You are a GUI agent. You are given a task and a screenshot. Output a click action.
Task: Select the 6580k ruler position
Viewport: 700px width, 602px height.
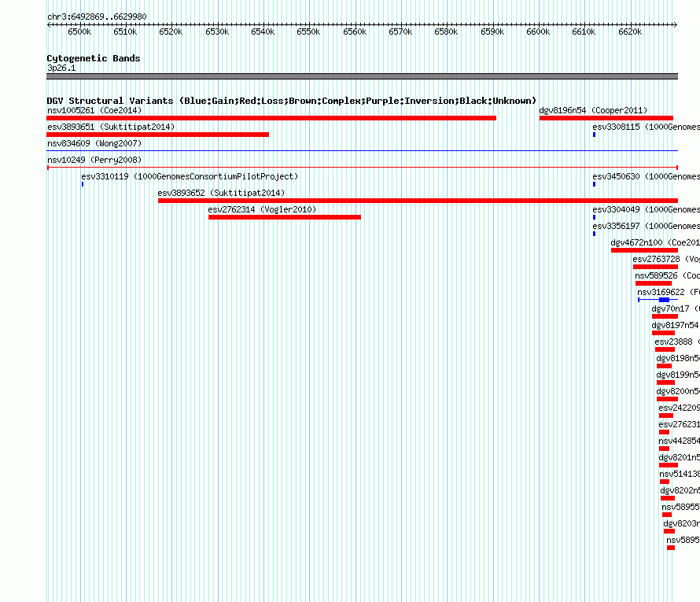tap(447, 31)
